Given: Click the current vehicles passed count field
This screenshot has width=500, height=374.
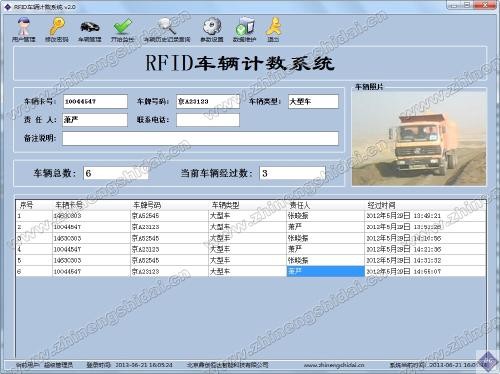Looking at the screenshot, I should [x=292, y=173].
